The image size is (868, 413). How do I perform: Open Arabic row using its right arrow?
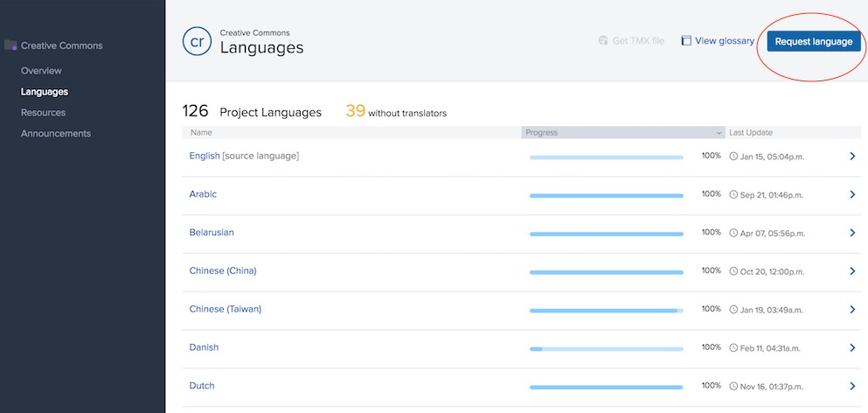(852, 194)
